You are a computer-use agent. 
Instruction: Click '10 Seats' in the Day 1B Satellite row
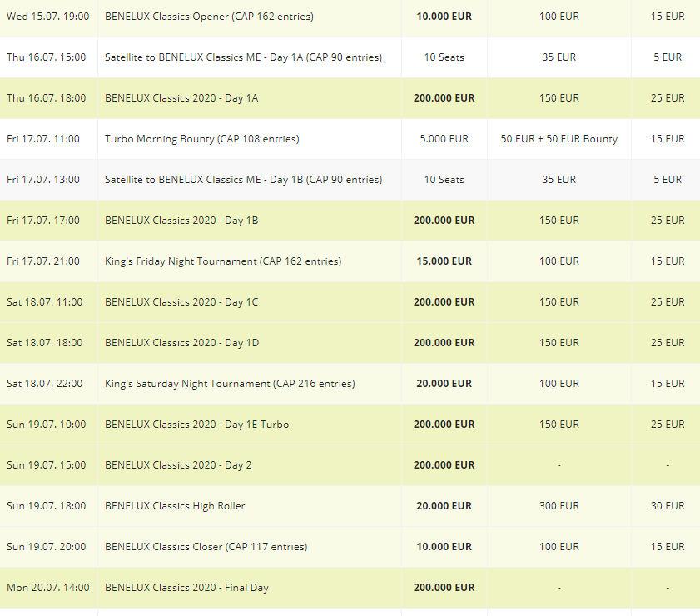pos(444,180)
